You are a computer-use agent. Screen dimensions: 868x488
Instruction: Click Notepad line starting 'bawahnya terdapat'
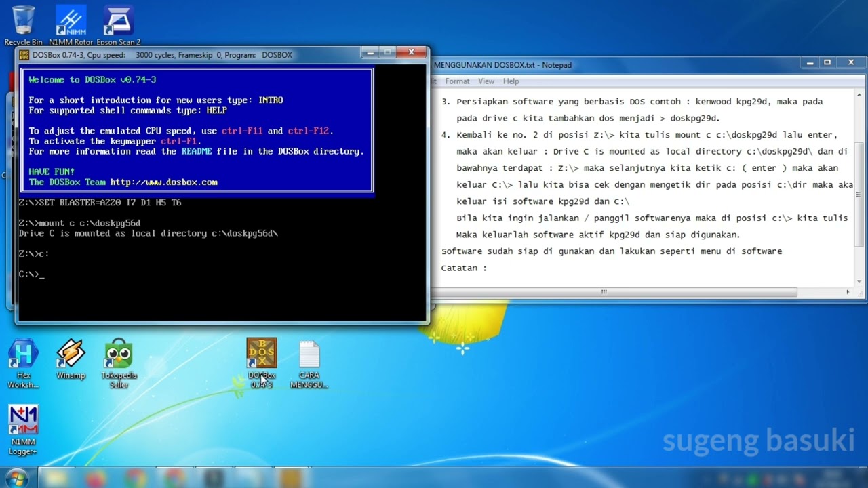pos(647,168)
